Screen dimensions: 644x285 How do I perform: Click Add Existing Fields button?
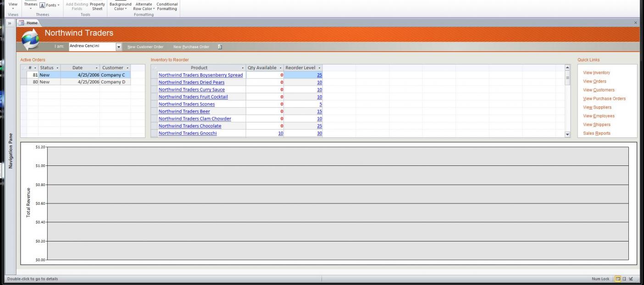coord(77,6)
